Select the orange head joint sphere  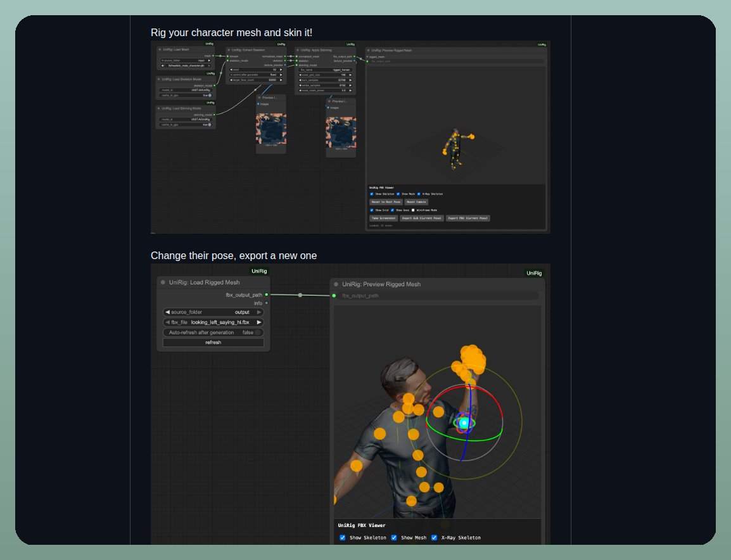(x=409, y=398)
